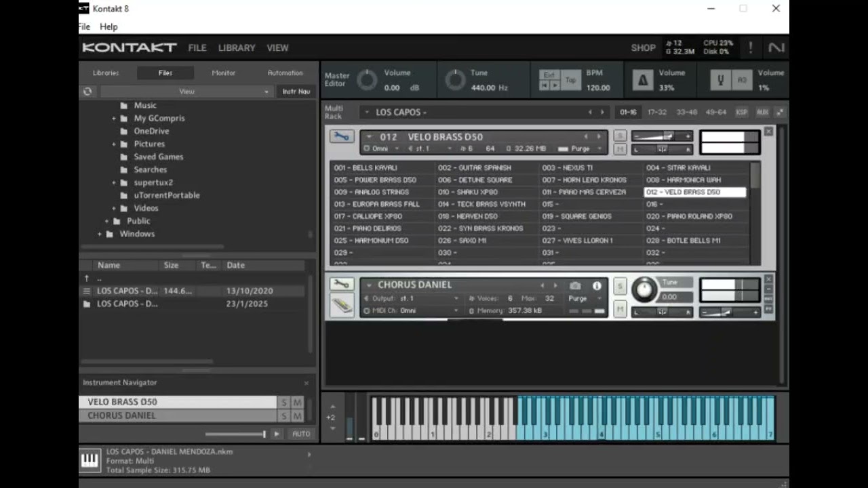
Task: Click the keyboard file icon in info bar
Action: [x=90, y=461]
